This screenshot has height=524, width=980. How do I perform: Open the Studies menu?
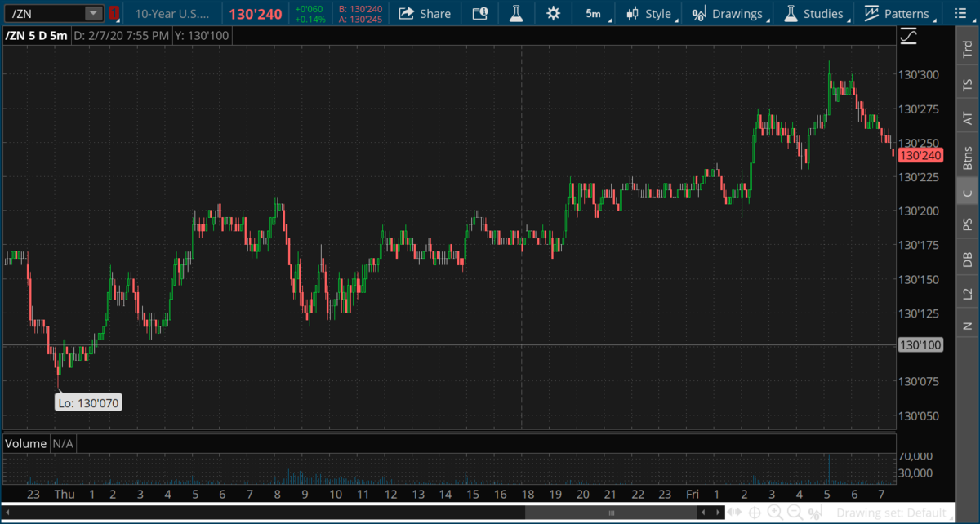[x=815, y=13]
